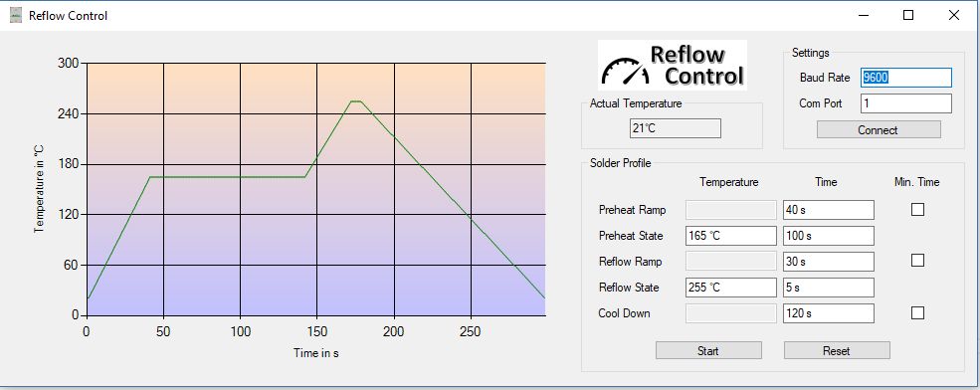Click the Connect button
Screen dimensions: 980x390
(879, 130)
